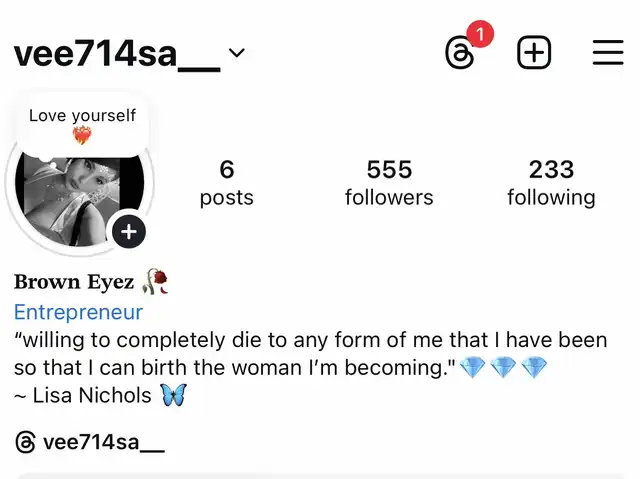The image size is (640, 479).
Task: Click the small Threads logo below the bio
Action: coord(25,442)
